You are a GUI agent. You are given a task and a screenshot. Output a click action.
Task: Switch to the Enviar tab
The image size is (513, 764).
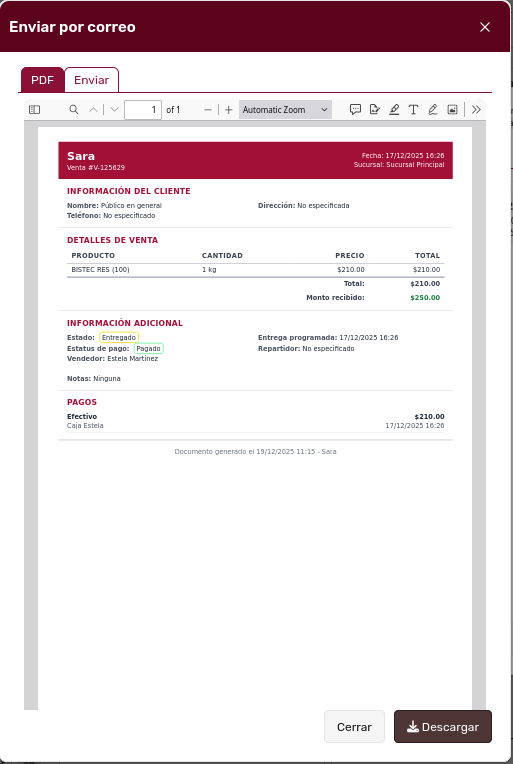92,80
